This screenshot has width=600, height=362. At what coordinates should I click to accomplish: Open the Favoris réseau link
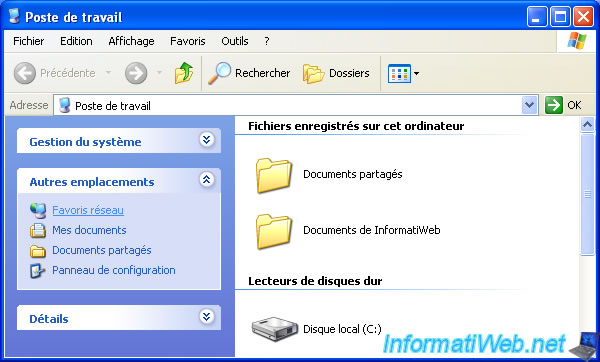(x=88, y=210)
